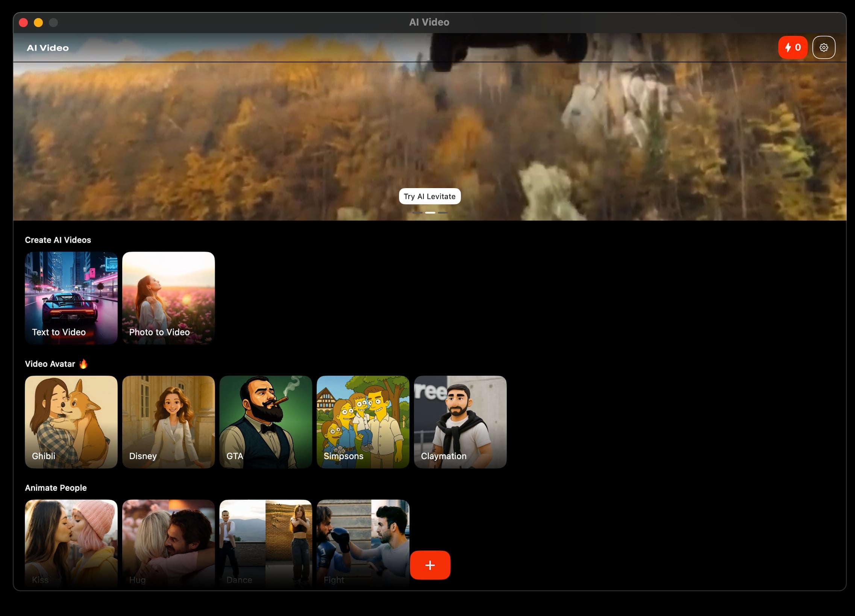Minimize the window with yellow button

[x=38, y=23]
